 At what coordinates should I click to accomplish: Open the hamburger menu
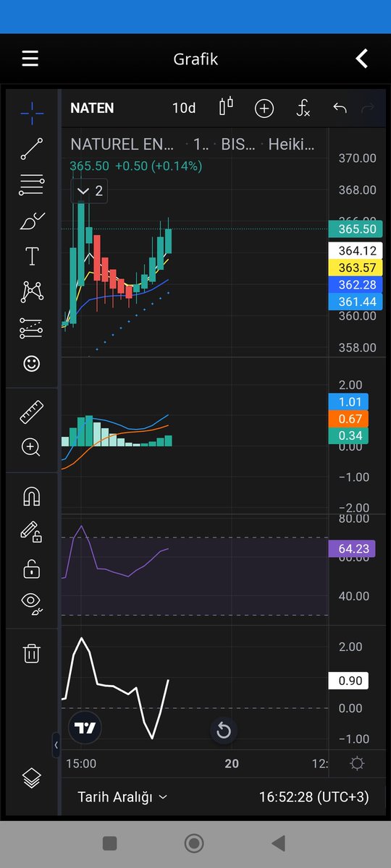tap(30, 59)
